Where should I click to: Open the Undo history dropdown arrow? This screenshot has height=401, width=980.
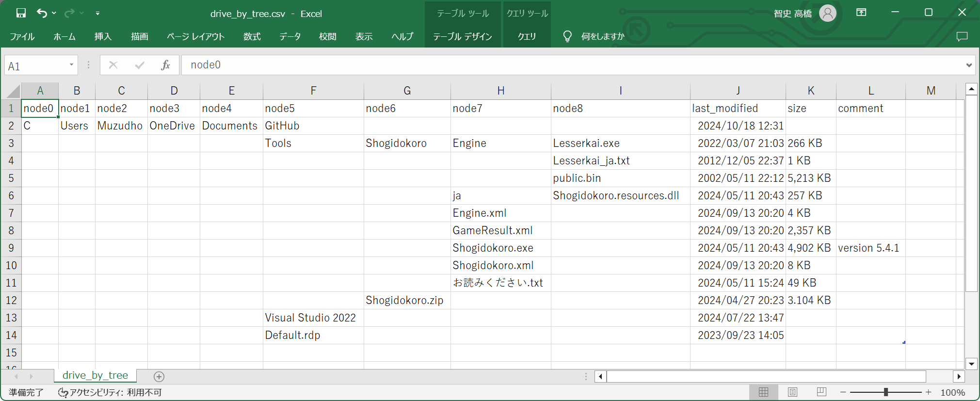54,13
